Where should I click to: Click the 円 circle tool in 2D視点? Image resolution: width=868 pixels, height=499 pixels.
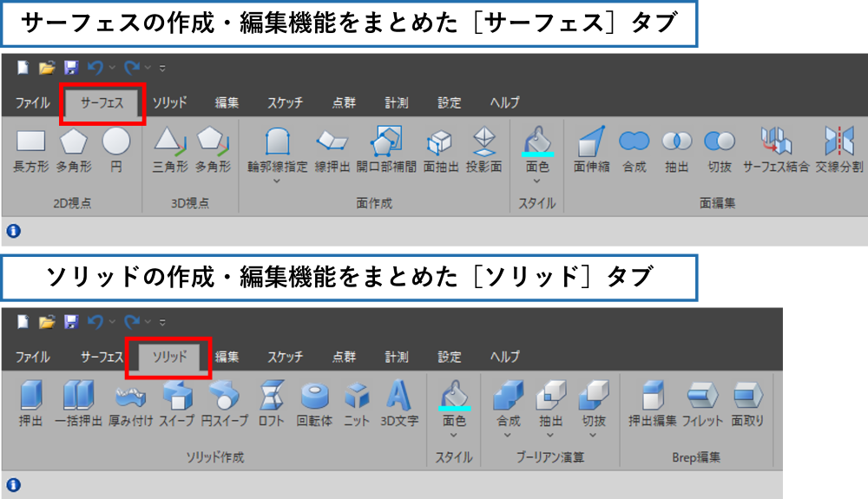coord(116,148)
